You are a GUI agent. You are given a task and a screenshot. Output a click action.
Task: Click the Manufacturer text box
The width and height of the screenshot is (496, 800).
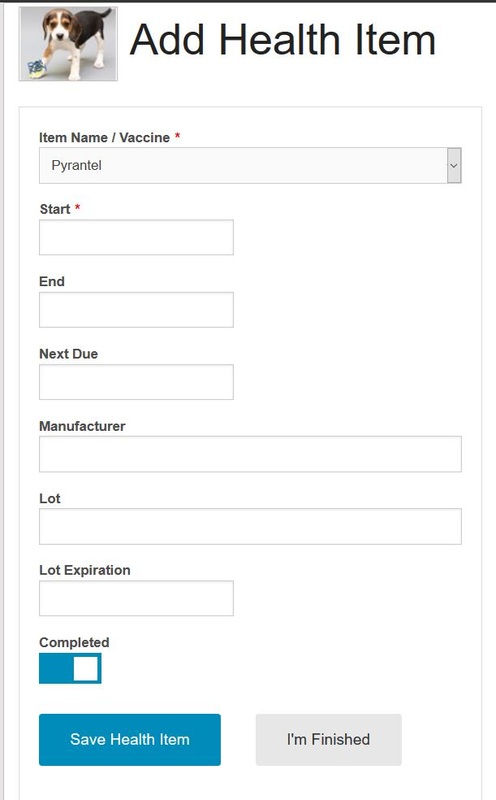coord(250,454)
